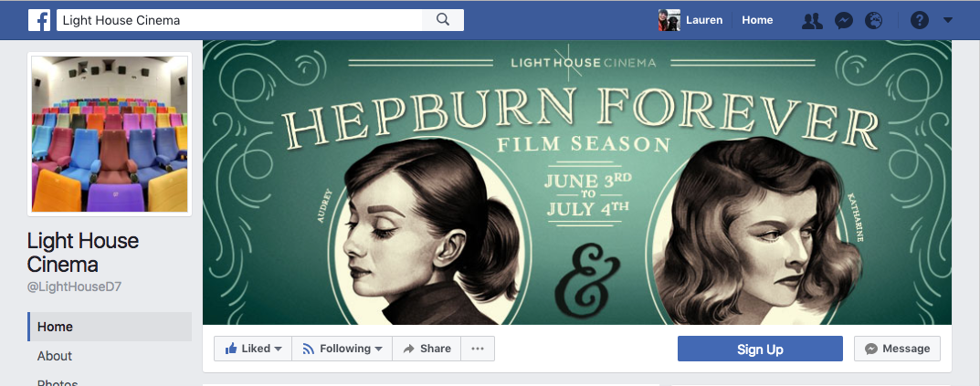Expand the account menu dropdown arrow

click(x=947, y=20)
